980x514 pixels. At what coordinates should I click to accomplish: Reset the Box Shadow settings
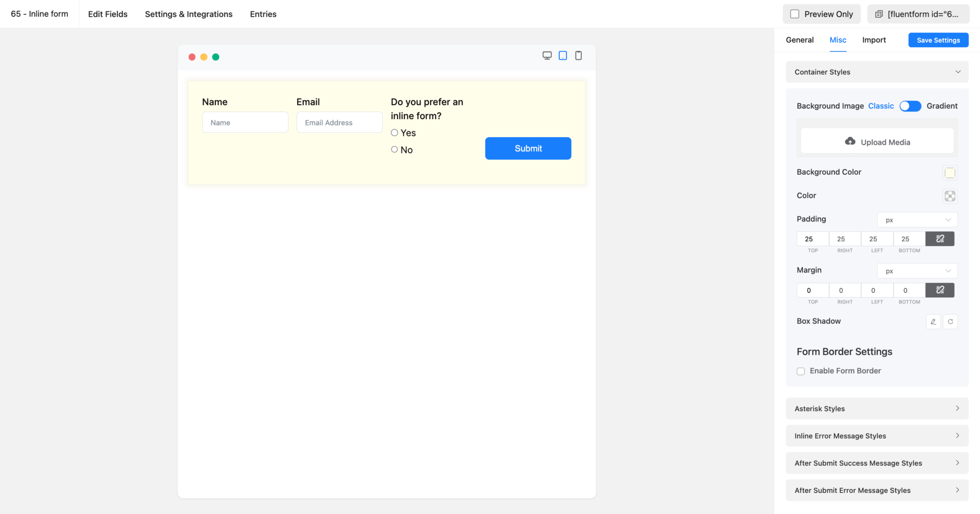[950, 322]
